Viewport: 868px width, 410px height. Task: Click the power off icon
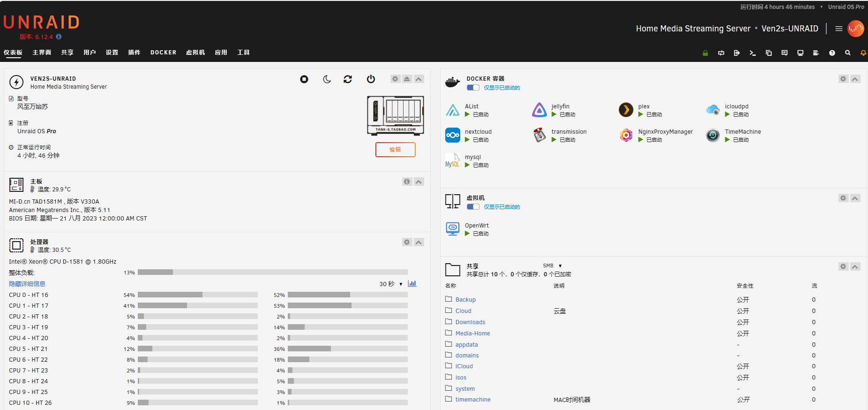pyautogui.click(x=371, y=79)
